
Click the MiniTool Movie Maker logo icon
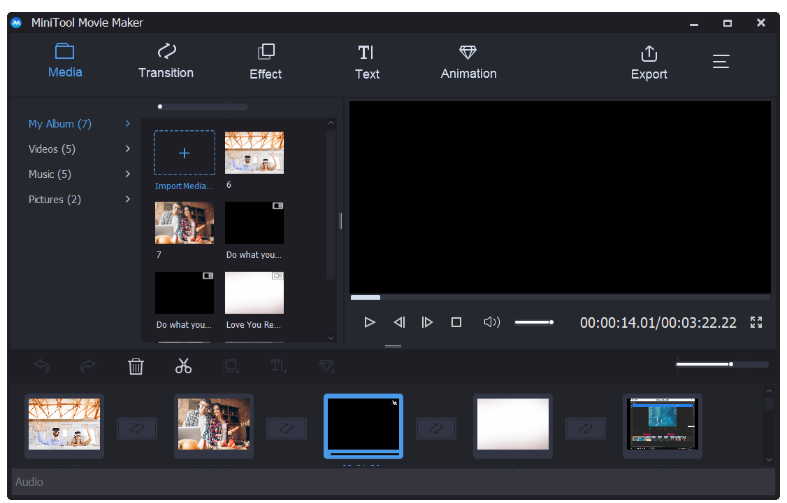tap(17, 23)
